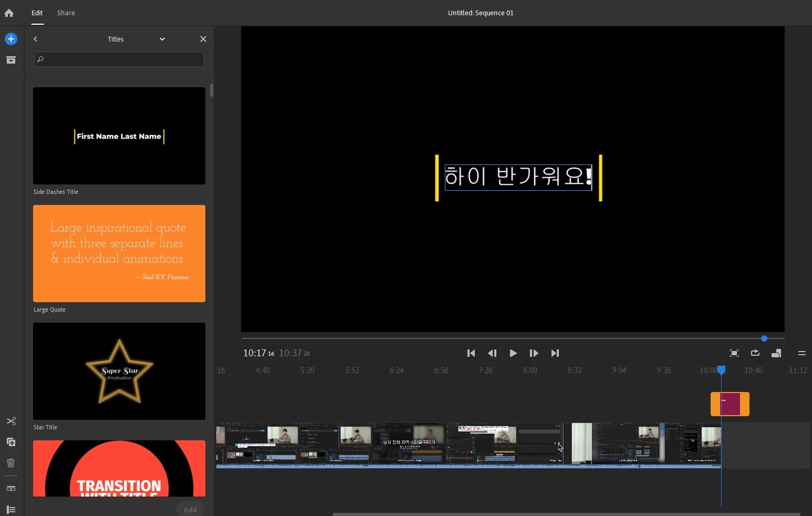Step back one frame
The height and width of the screenshot is (516, 812).
pos(492,353)
